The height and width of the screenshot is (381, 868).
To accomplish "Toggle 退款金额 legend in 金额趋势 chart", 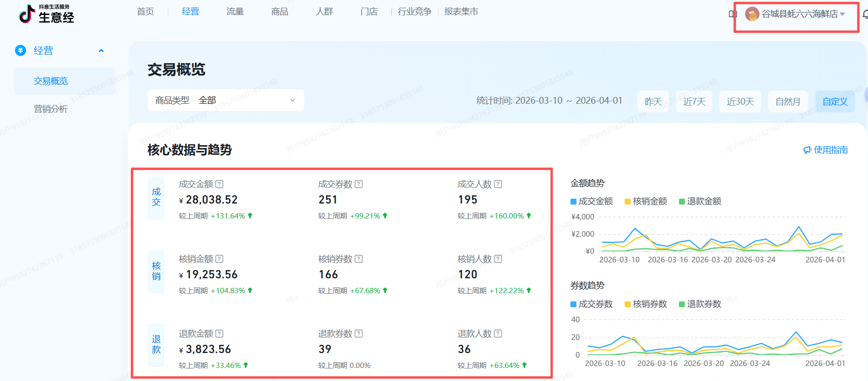I will [x=700, y=201].
